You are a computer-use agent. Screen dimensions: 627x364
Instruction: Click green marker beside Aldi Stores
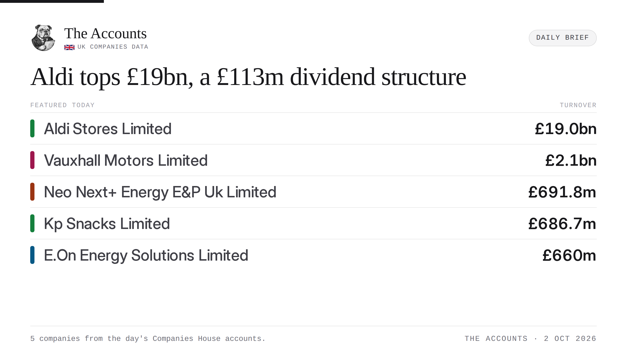32,128
